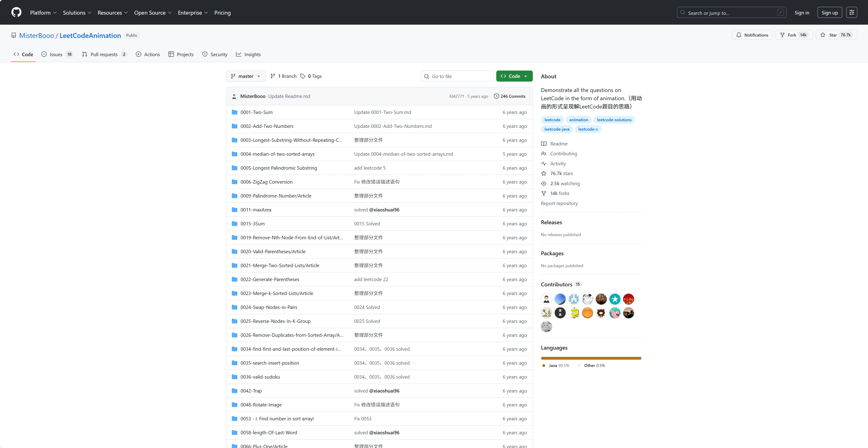Click the star icon in the Star button
Image resolution: width=868 pixels, height=448 pixels.
[x=823, y=35]
